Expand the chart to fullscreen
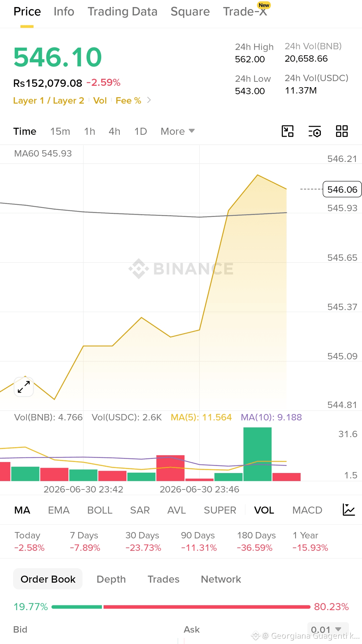The image size is (362, 644). point(24,387)
